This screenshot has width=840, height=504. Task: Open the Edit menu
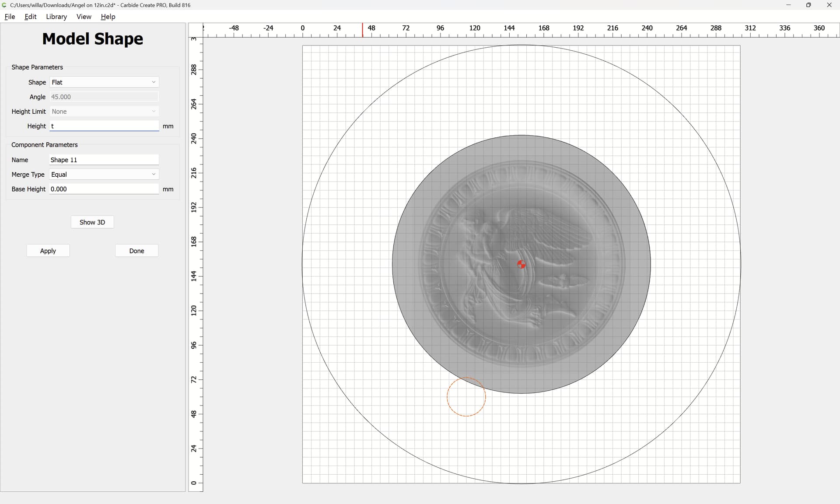[31, 17]
